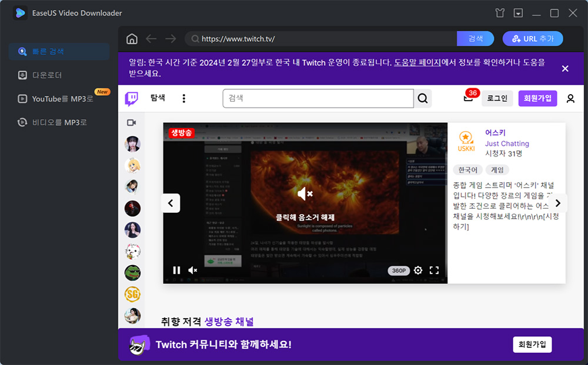This screenshot has height=365, width=588.
Task: Click the blue 검색 button beside URL
Action: coord(475,39)
